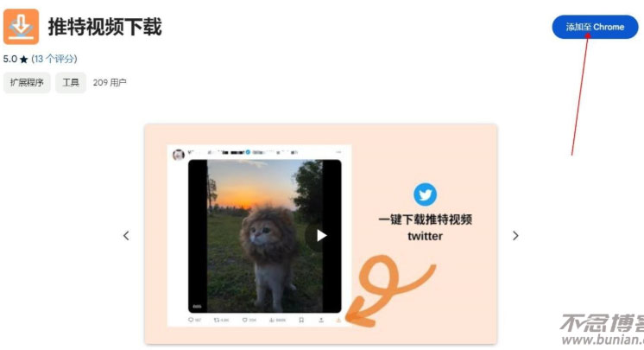Click the rating star next to 5.0
Viewport: 644px width, 350px height.
24,60
